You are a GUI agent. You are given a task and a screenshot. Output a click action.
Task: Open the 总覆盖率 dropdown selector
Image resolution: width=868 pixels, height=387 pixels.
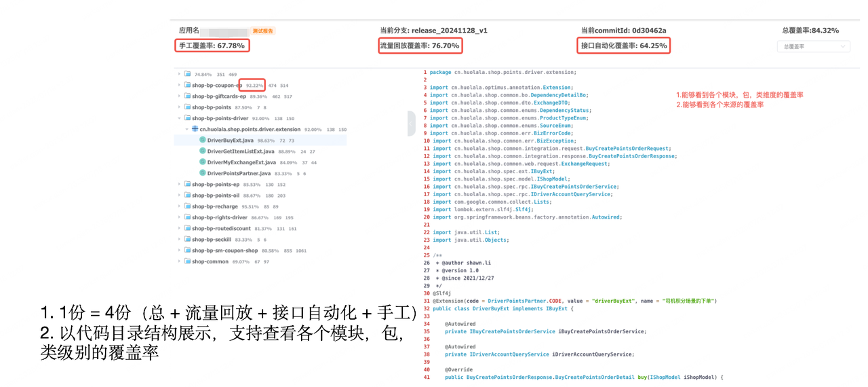(813, 47)
